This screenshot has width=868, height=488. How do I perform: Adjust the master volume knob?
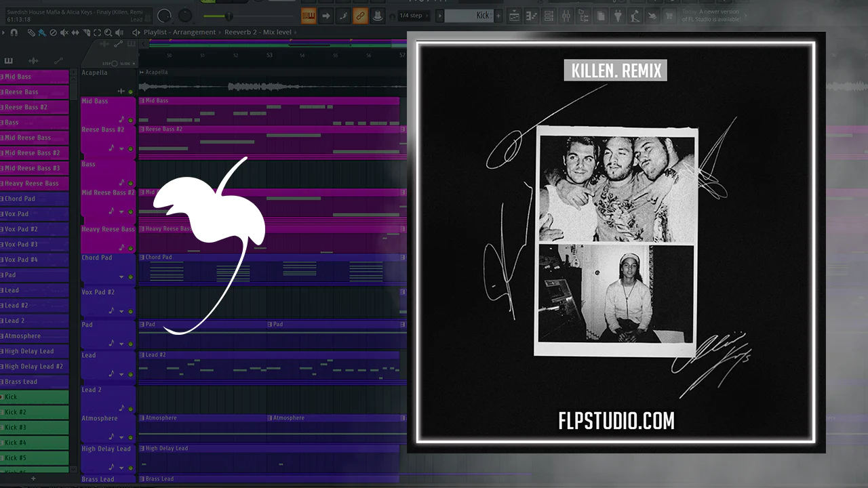pos(165,16)
